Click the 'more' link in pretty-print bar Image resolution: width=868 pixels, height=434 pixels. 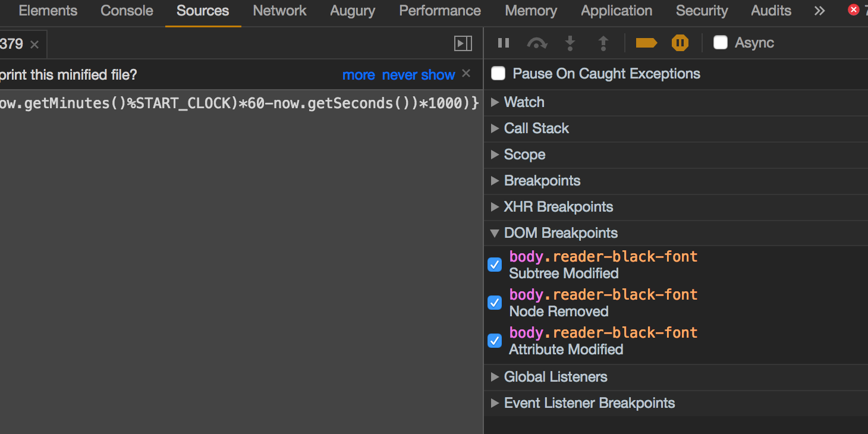tap(358, 75)
